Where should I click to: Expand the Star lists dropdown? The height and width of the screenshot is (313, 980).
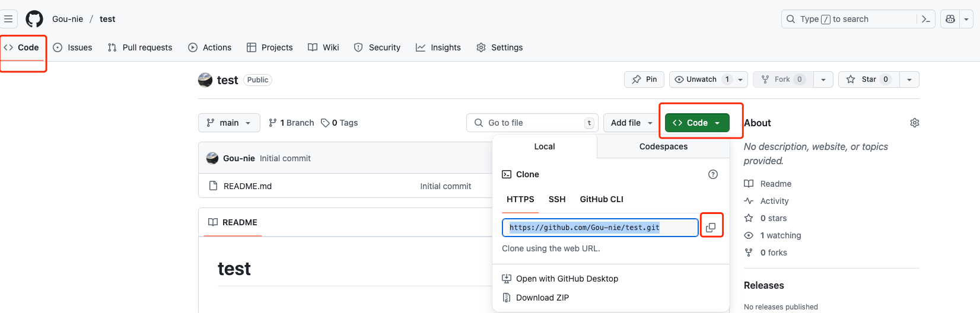click(909, 79)
